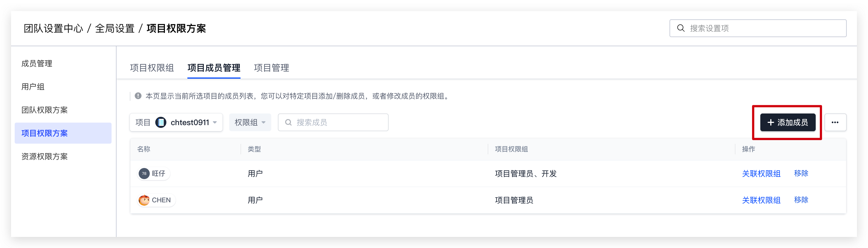Click the 项目管理员 cell for CHEN
The width and height of the screenshot is (868, 248).
(514, 200)
